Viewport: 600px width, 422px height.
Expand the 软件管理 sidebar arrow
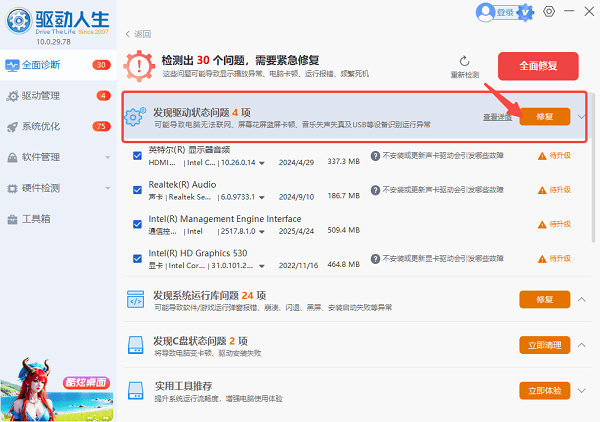(107, 157)
